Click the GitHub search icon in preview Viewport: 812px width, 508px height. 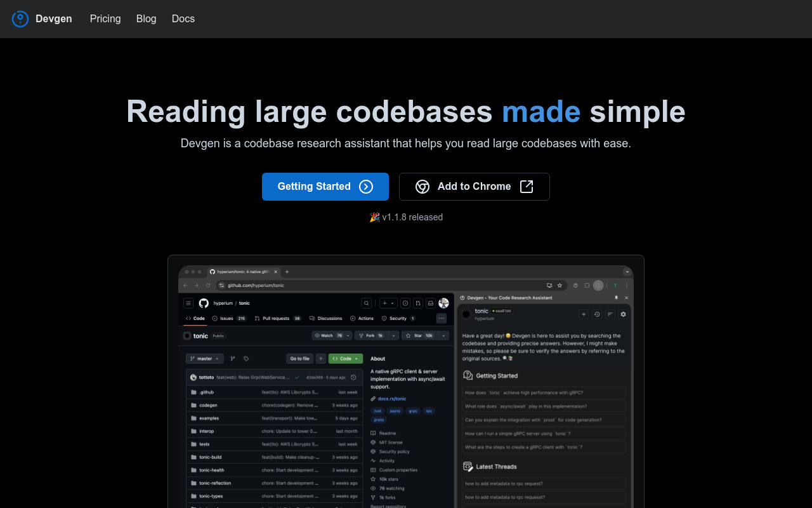coord(367,304)
